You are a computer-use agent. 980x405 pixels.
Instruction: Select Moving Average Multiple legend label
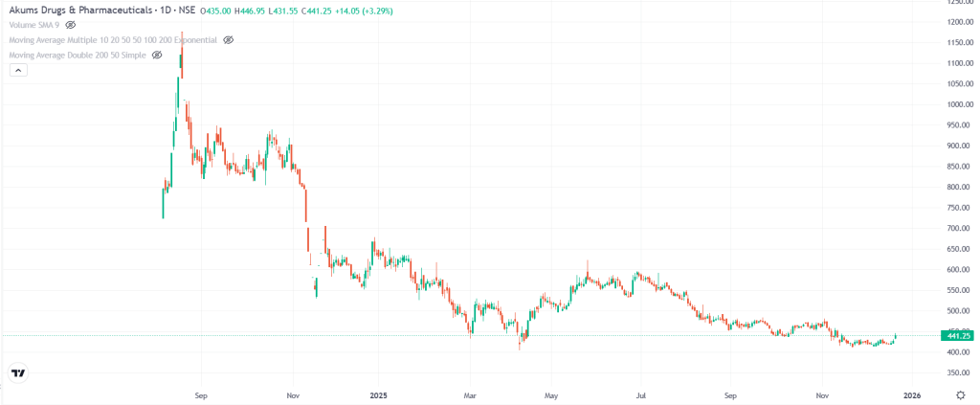tap(113, 40)
